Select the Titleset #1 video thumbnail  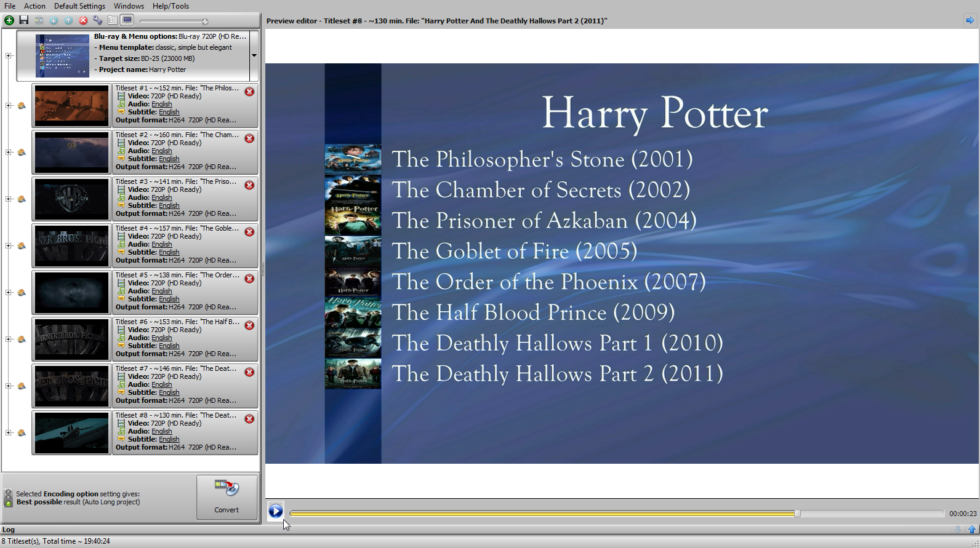71,106
